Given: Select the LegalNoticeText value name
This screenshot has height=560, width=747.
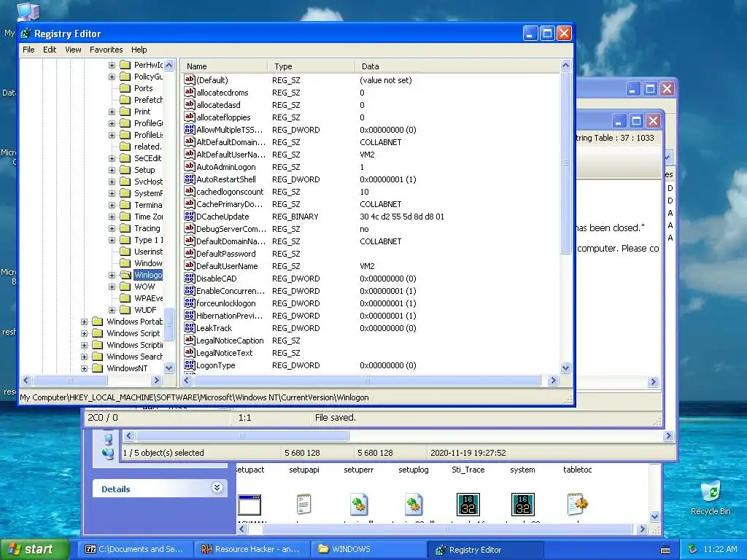Looking at the screenshot, I should [225, 352].
